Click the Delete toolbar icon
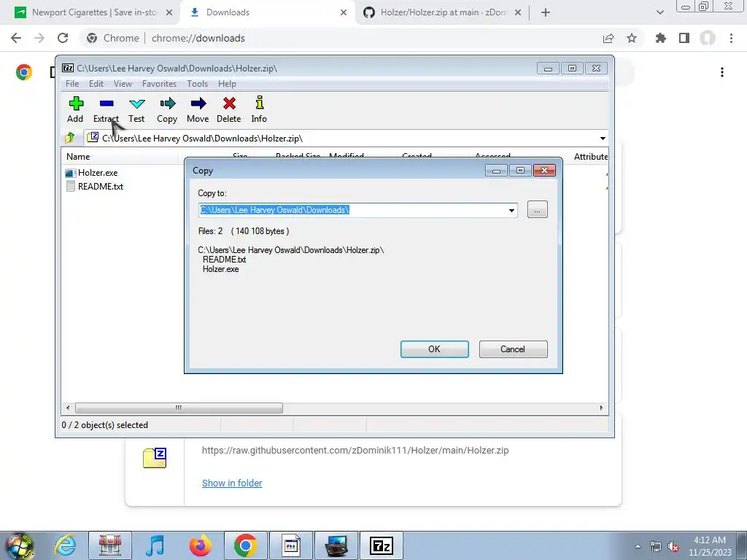747x560 pixels. click(229, 104)
